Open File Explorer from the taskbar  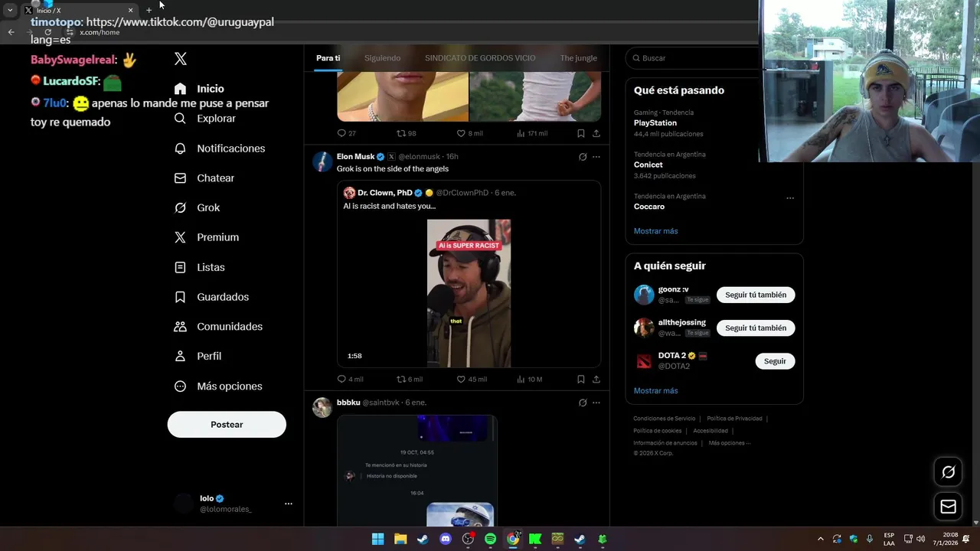click(400, 539)
